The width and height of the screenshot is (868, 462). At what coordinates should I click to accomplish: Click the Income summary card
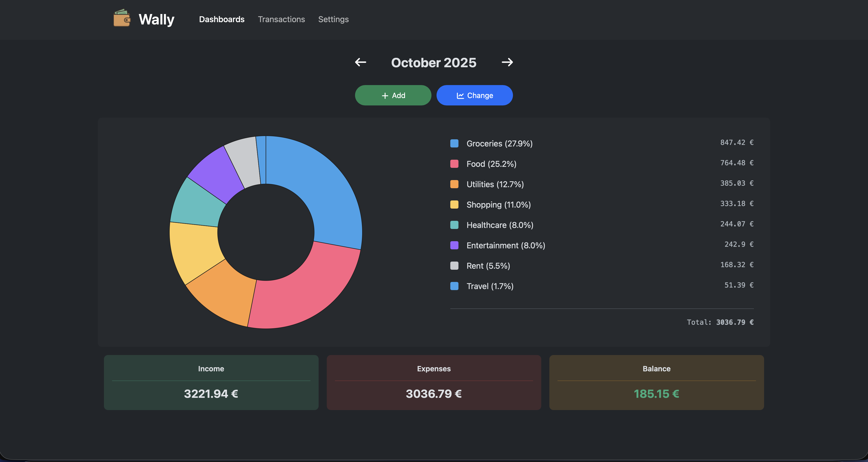click(x=211, y=383)
